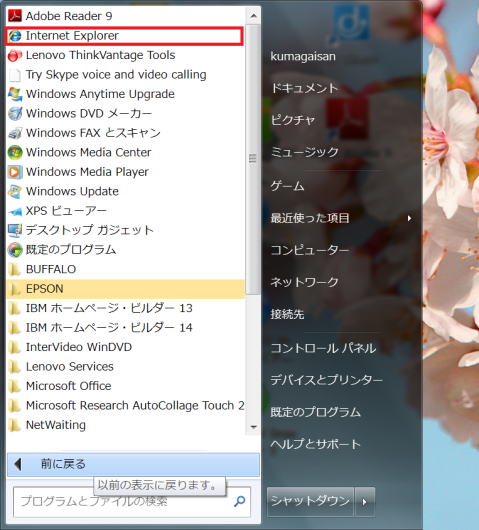Expand IBM ホームページ・ビルダー 13 folder
The width and height of the screenshot is (479, 530).
click(x=125, y=308)
